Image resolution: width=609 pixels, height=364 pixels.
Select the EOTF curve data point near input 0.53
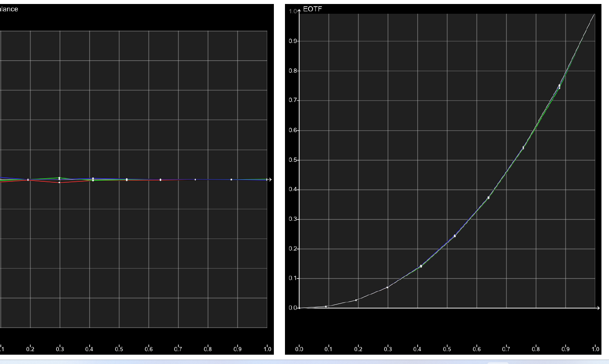(x=455, y=236)
